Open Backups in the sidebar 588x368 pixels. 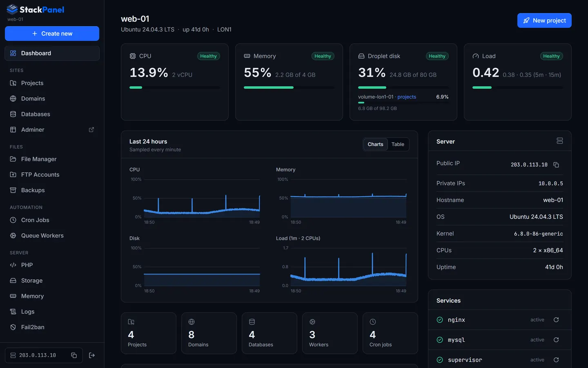coord(52,190)
